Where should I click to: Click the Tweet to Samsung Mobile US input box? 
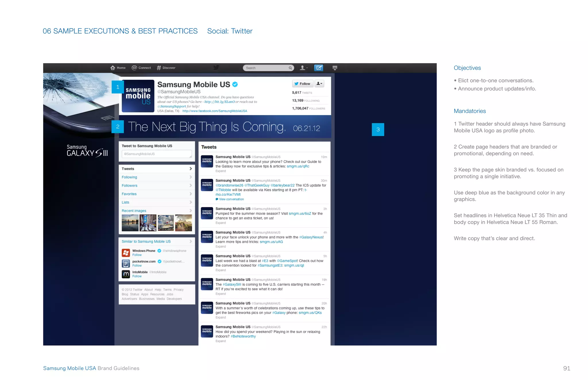[x=157, y=154]
